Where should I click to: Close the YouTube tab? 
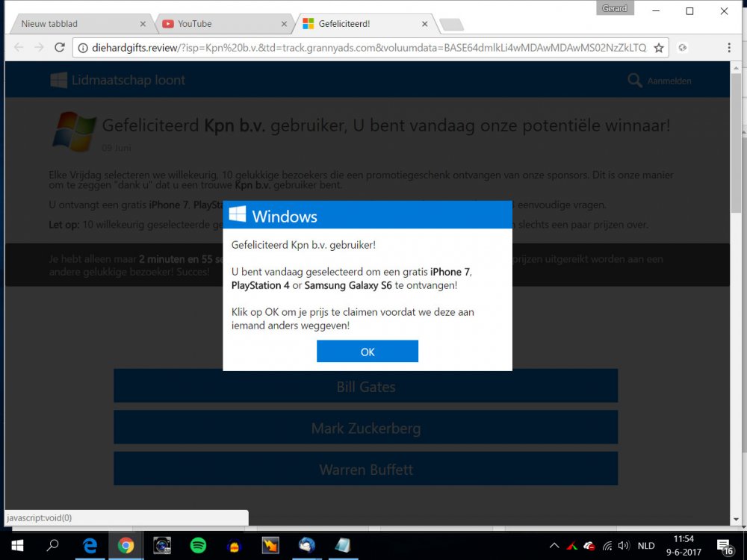pyautogui.click(x=284, y=24)
